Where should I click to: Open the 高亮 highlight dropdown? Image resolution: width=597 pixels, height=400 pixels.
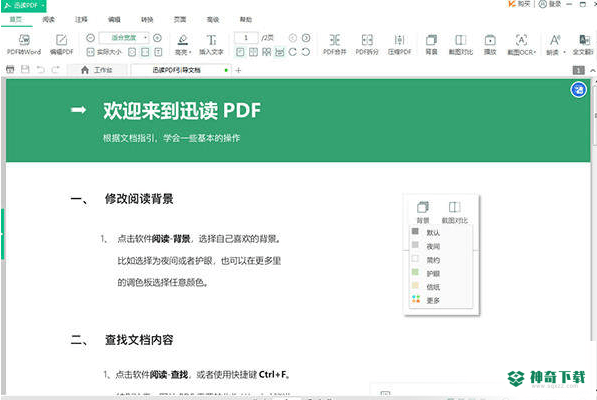(x=183, y=45)
